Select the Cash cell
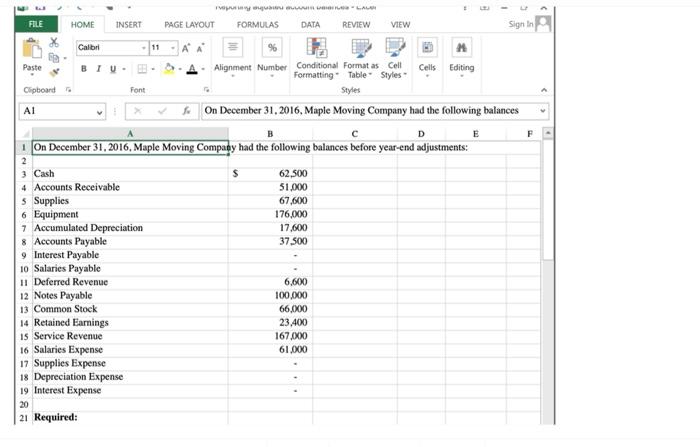The image size is (700, 447). coord(130,174)
